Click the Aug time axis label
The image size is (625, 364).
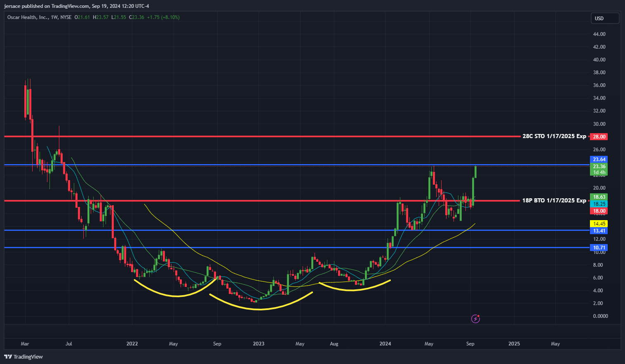point(334,344)
